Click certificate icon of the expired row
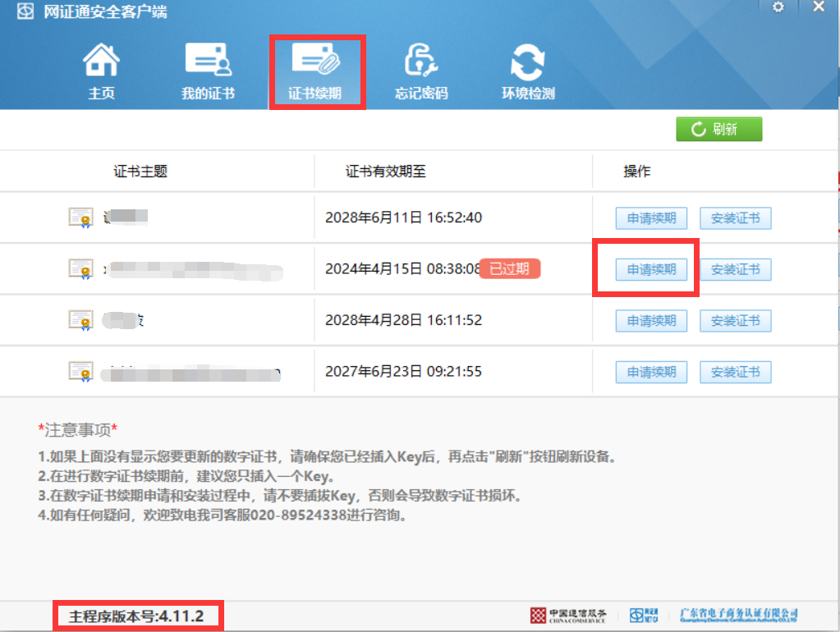The width and height of the screenshot is (840, 632). click(x=80, y=268)
